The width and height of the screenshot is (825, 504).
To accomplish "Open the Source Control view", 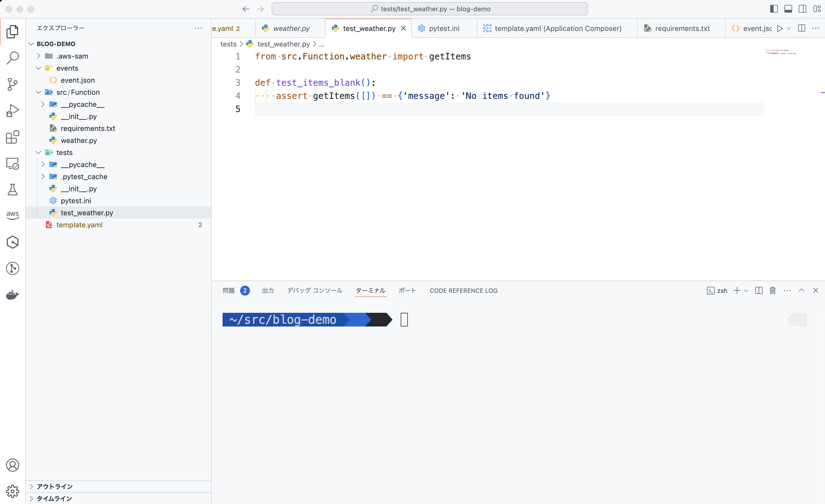I will click(x=12, y=84).
